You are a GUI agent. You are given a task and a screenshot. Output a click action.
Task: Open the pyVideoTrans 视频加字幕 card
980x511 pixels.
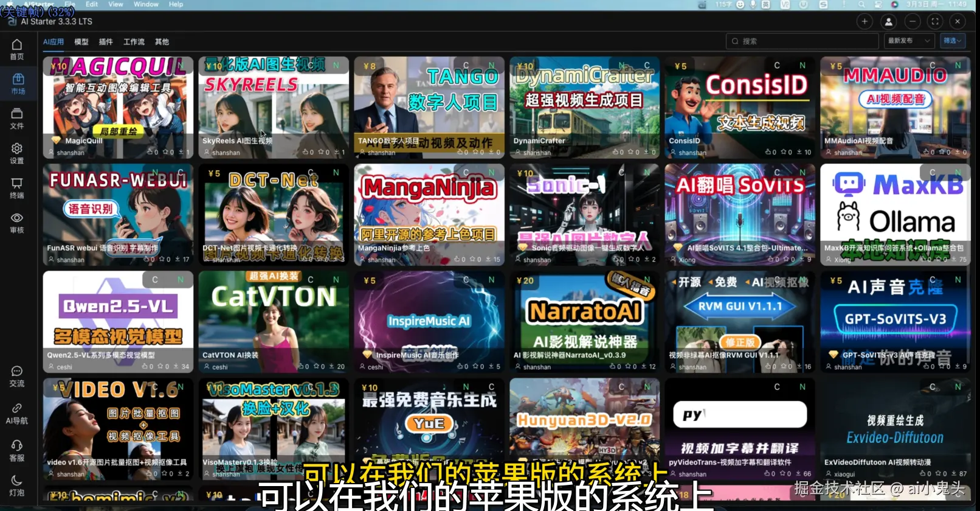tap(740, 429)
